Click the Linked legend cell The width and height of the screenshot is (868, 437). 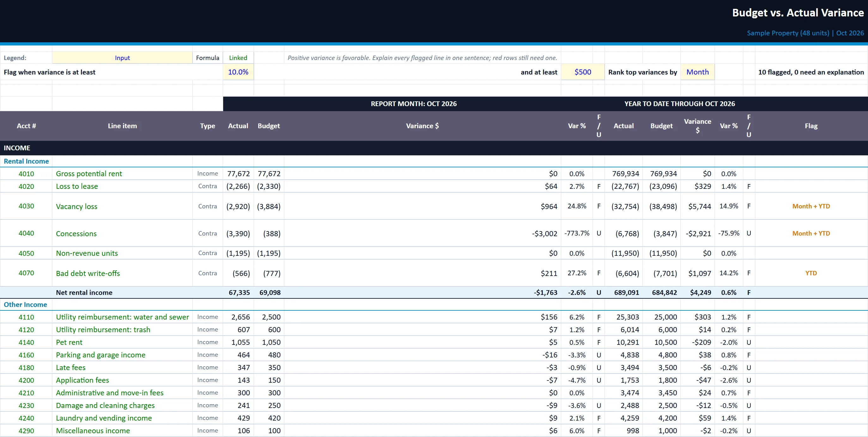point(238,57)
